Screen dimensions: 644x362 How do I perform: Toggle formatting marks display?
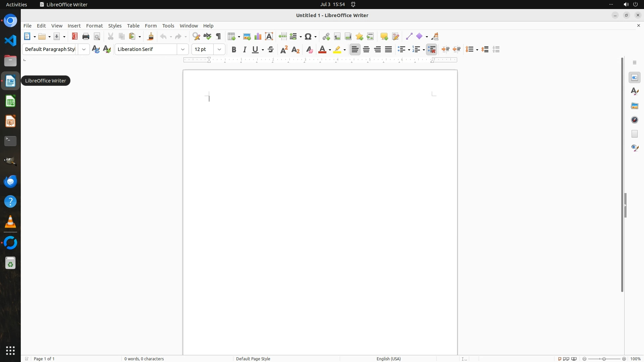point(218,37)
